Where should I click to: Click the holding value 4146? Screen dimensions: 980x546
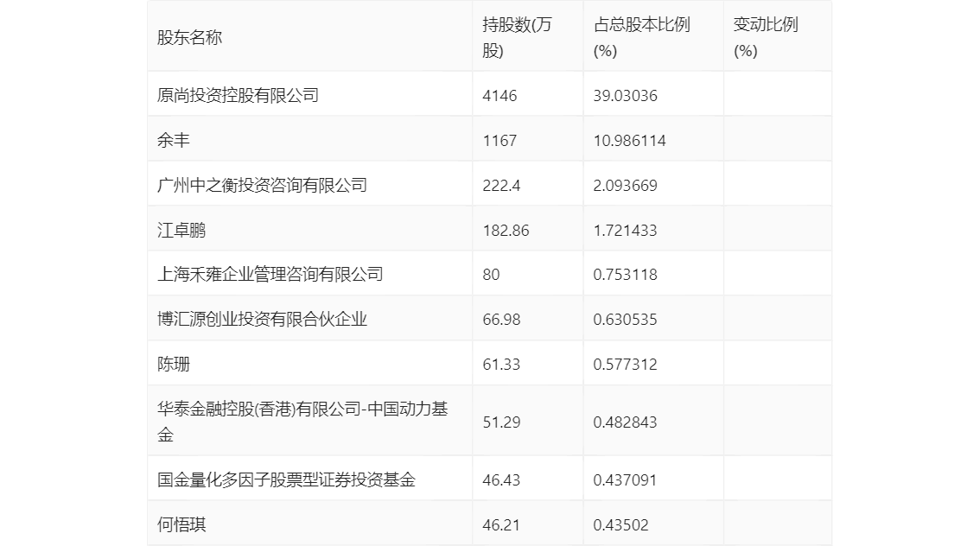(500, 96)
